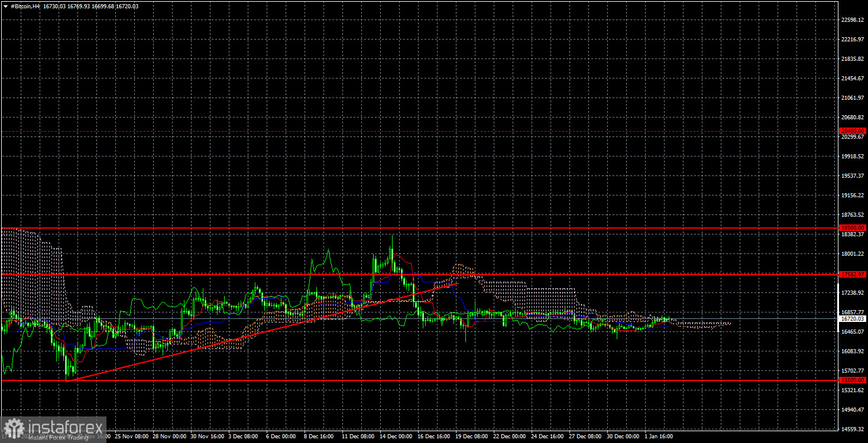This screenshot has width=868, height=443.
Task: Click the chart menu arrow beside #Bitcoin,H4
Action: (x=5, y=6)
